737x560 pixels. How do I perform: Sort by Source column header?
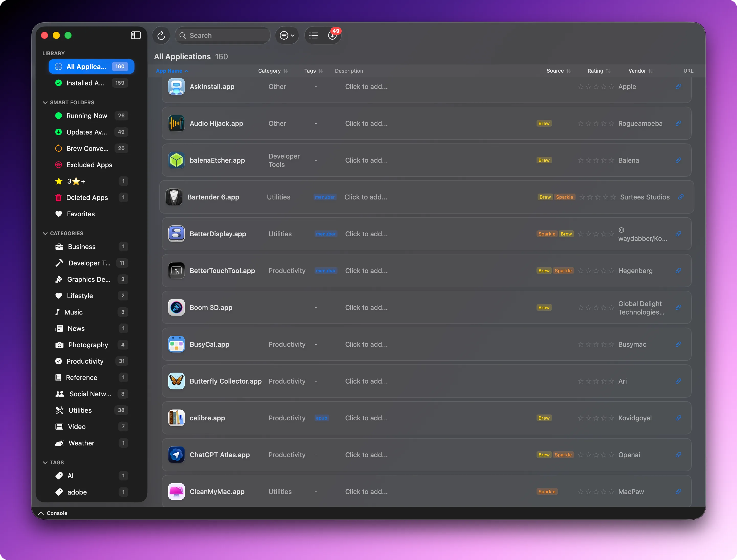tap(559, 71)
